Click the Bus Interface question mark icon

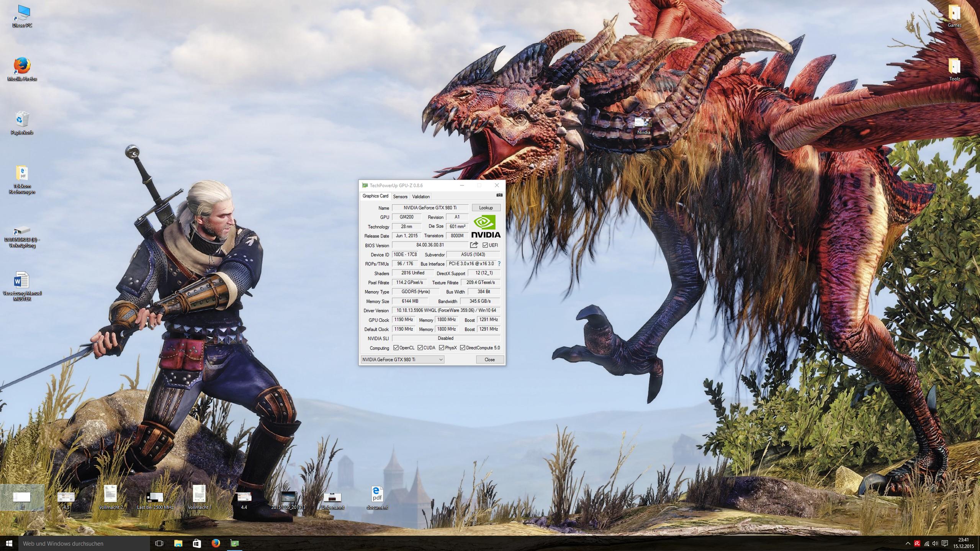pos(499,264)
